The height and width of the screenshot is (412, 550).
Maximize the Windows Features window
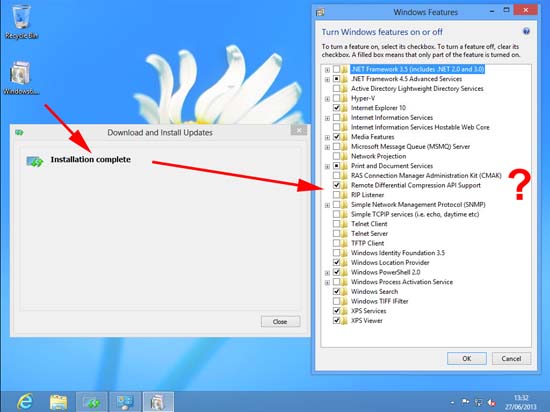coord(506,11)
